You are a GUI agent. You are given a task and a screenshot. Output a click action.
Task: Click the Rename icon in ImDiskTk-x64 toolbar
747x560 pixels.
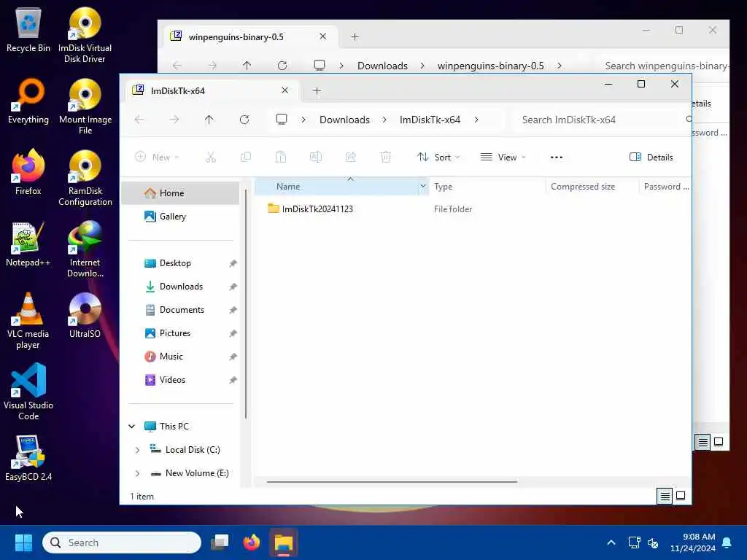pyautogui.click(x=315, y=157)
